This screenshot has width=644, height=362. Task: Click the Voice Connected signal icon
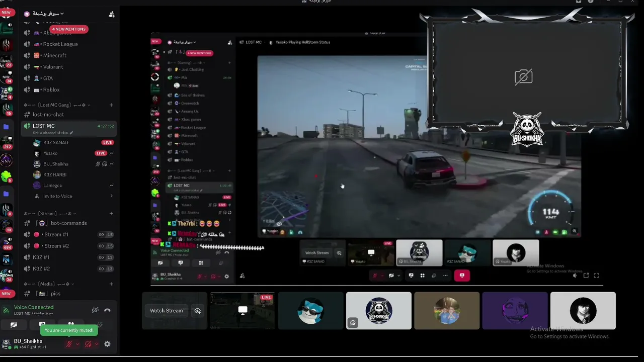click(6, 310)
